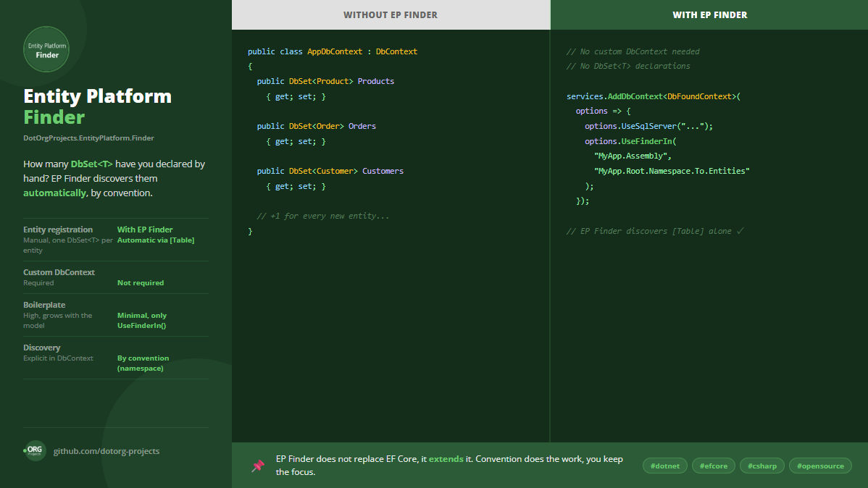
Task: Click the Boilerplate row heading
Action: click(x=44, y=305)
